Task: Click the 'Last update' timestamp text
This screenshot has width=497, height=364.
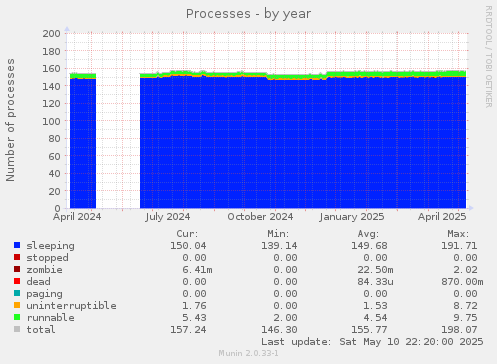Action: [372, 342]
